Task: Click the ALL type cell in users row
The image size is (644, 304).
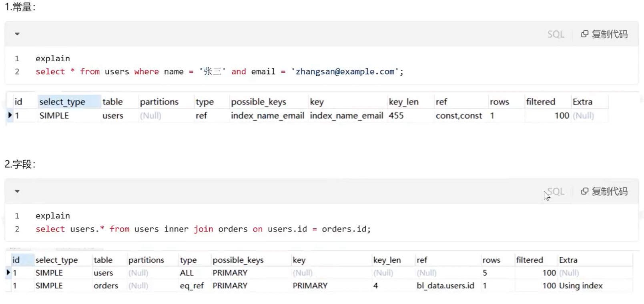Action: [187, 273]
